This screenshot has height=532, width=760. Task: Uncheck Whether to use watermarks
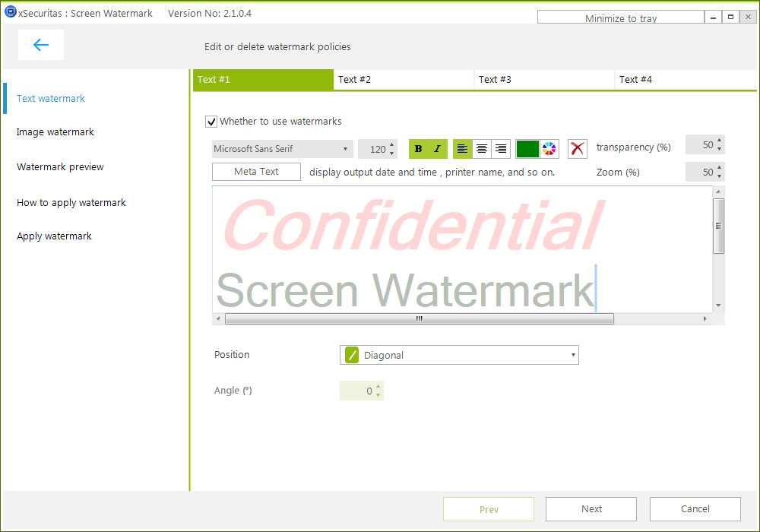pos(211,122)
